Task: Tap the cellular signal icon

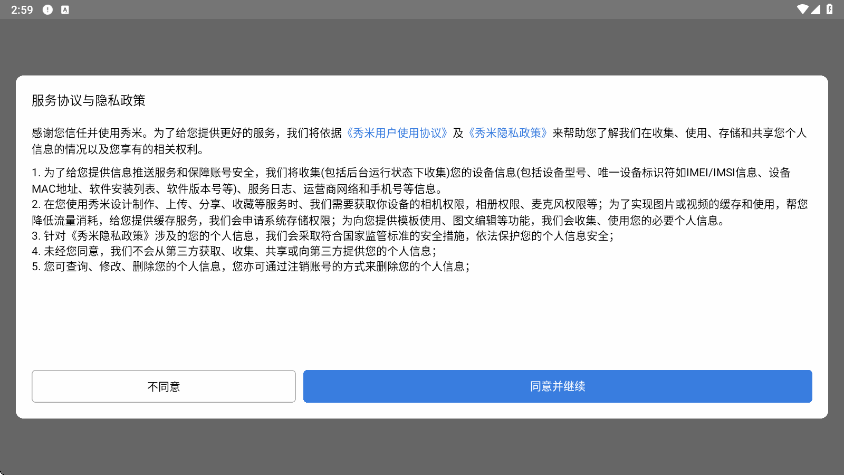Action: [815, 9]
